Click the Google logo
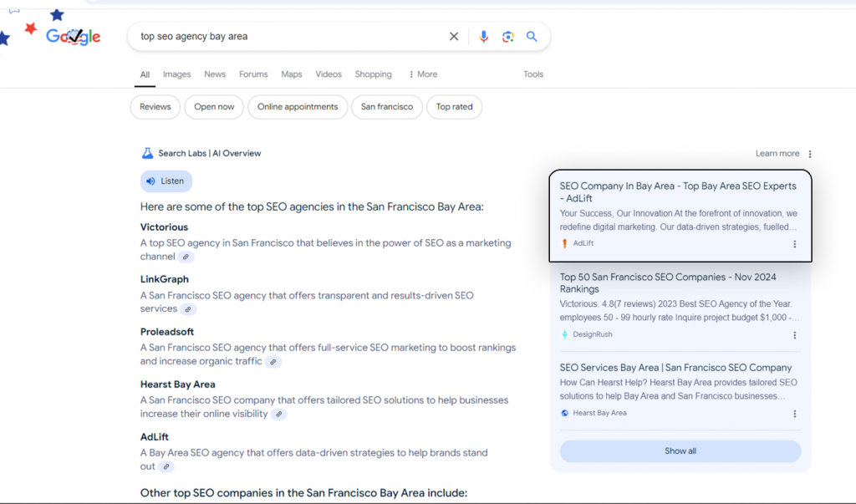Screen dimensions: 856x504 tap(74, 36)
